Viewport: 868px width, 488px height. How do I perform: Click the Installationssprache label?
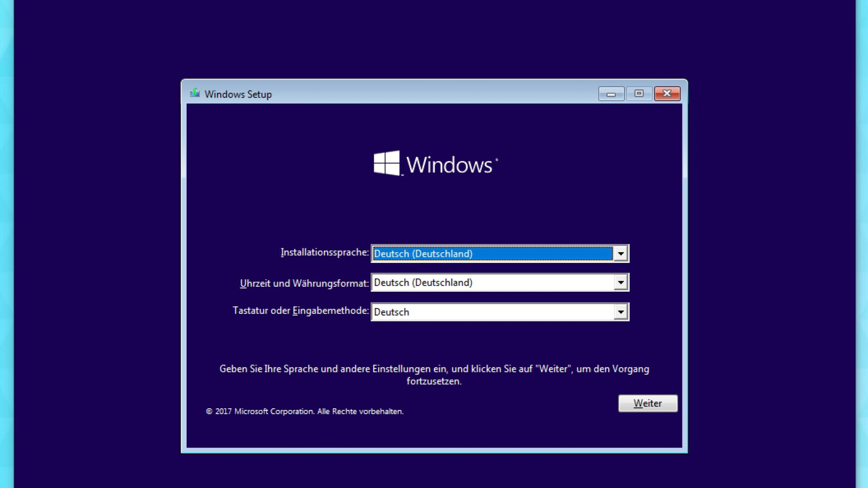[324, 253]
